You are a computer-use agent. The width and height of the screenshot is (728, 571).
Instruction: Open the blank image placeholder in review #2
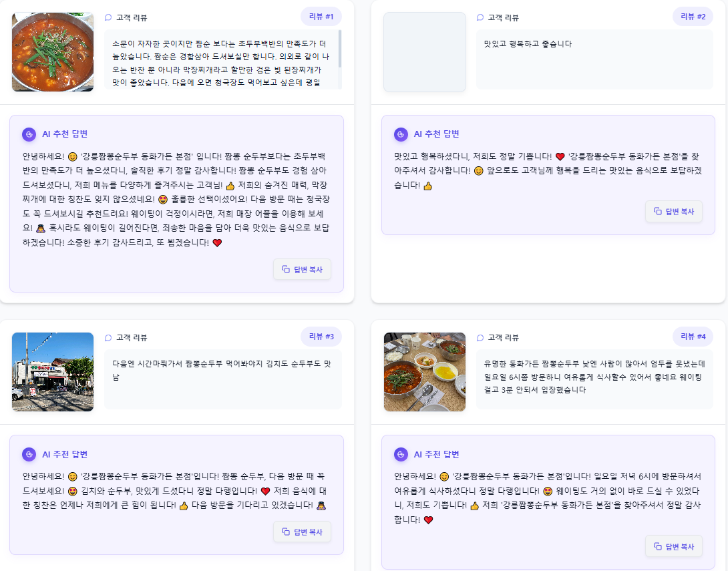click(x=424, y=52)
